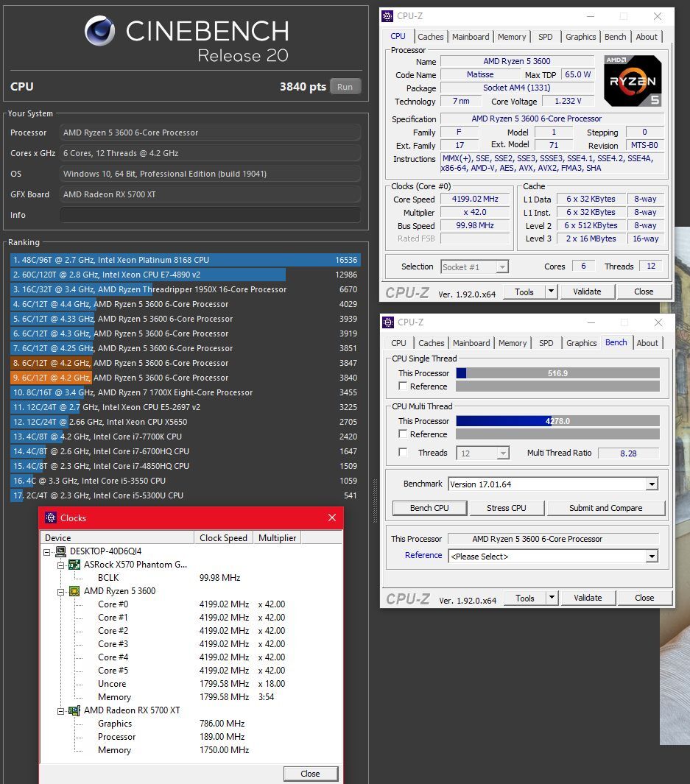Click the AMD Ryzen 5 logo badge
This screenshot has width=690, height=784.
633,81
